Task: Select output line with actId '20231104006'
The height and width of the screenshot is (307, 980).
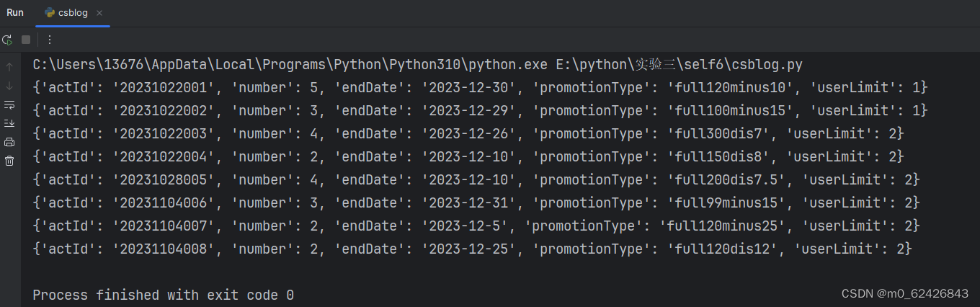Action: (x=476, y=203)
